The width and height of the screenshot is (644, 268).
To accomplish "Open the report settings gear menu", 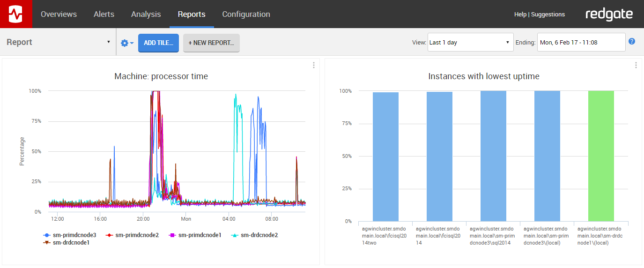I will [127, 43].
